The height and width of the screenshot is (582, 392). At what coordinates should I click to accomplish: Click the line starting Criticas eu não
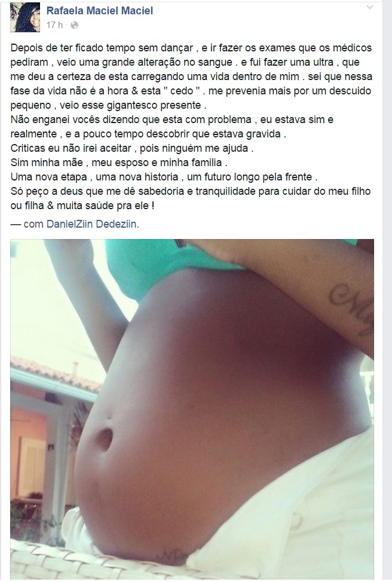(132, 148)
